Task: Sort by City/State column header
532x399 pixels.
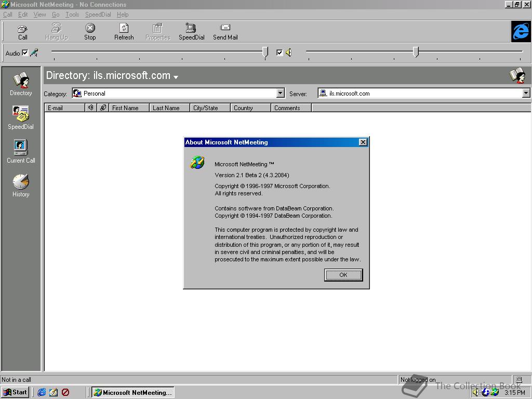Action: (210, 108)
